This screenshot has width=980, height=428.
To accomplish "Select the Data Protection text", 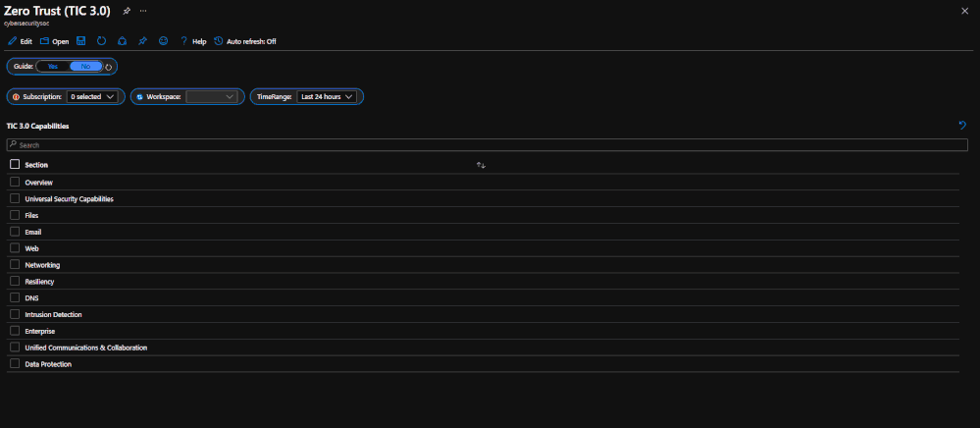I will (48, 364).
